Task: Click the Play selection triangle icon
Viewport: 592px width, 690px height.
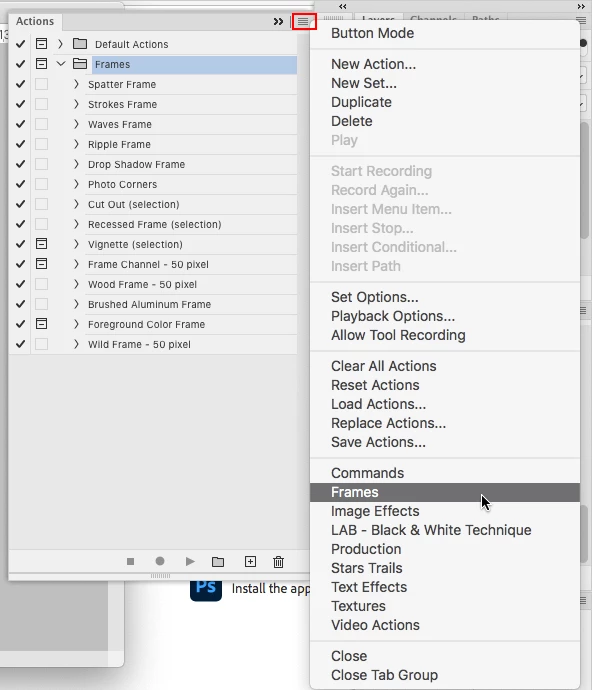Action: click(190, 562)
